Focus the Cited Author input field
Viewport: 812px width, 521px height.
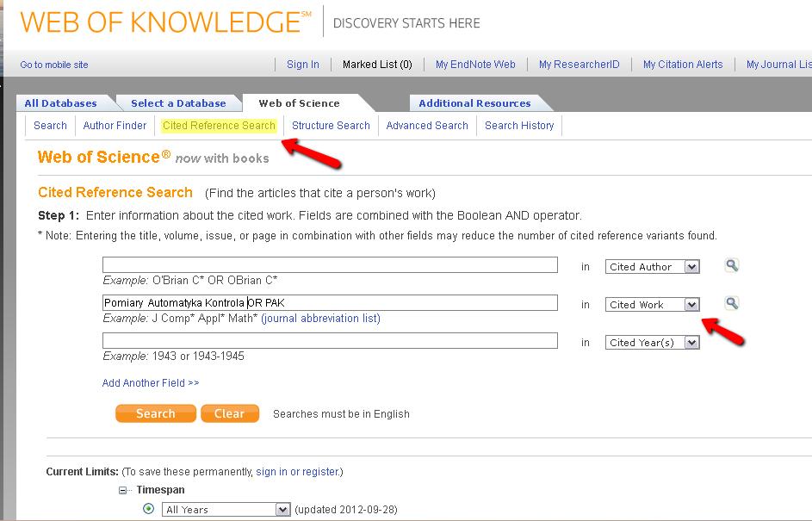(330, 264)
